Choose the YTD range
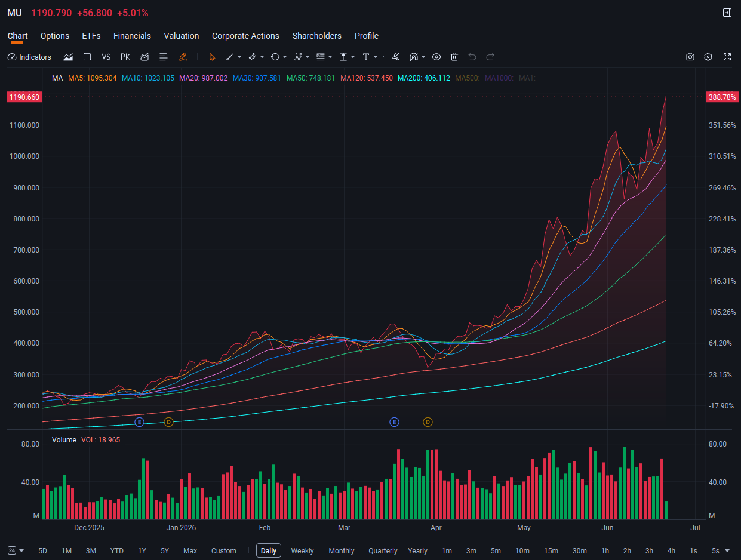Screen dimensions: 741x560 tap(117, 551)
